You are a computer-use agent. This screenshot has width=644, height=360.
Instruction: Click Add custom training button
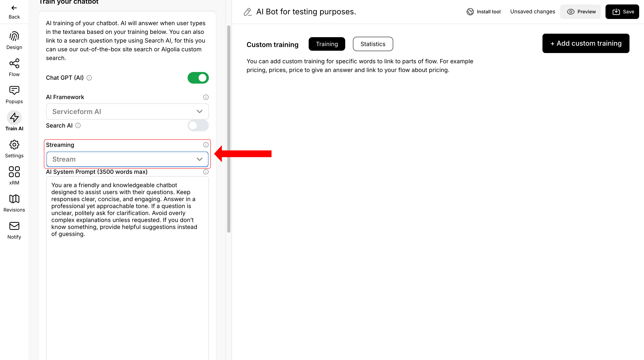coord(586,43)
